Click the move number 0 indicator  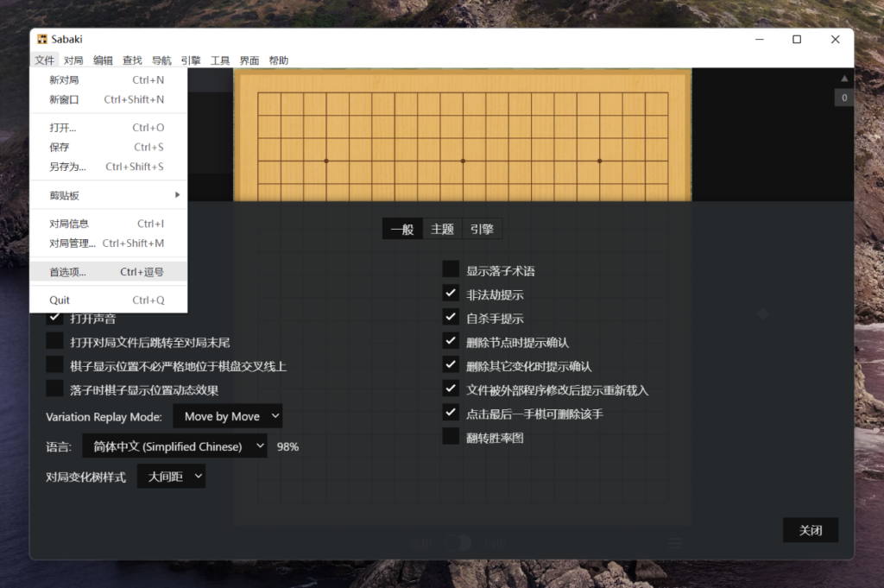coord(844,98)
